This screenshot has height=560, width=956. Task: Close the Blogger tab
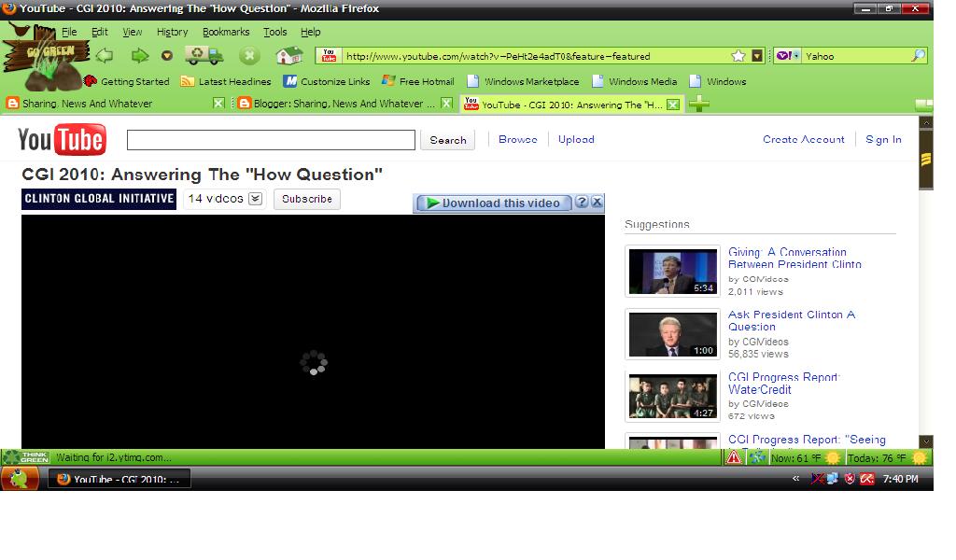(x=446, y=104)
